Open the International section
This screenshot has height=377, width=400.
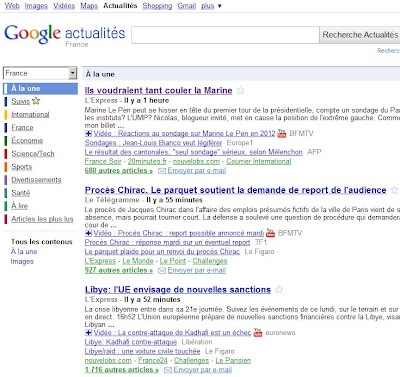click(30, 114)
